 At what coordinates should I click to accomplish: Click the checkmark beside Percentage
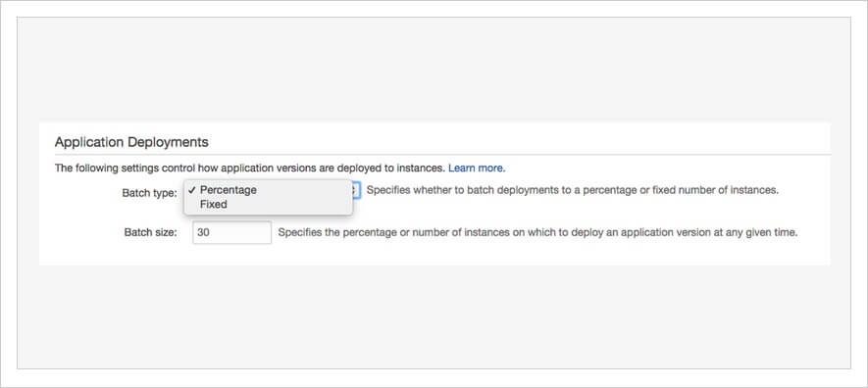pyautogui.click(x=191, y=189)
